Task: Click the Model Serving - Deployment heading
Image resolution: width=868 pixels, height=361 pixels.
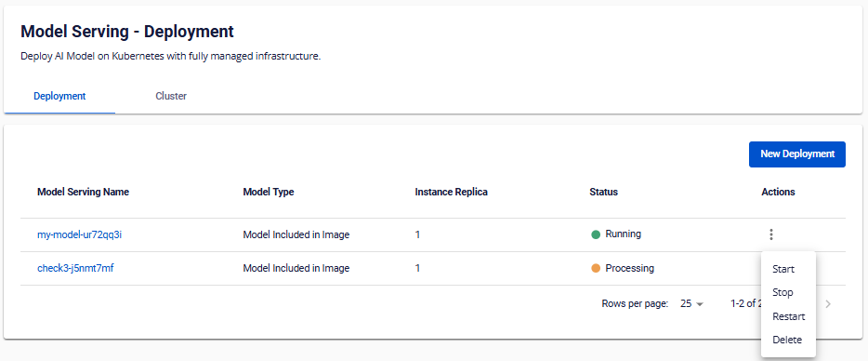Action: click(127, 32)
